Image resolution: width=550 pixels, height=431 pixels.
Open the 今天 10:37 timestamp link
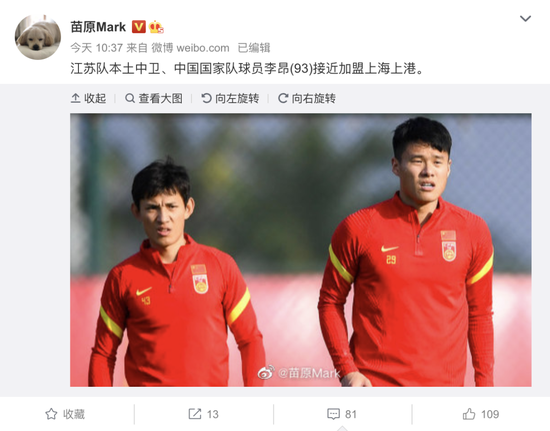(x=96, y=48)
